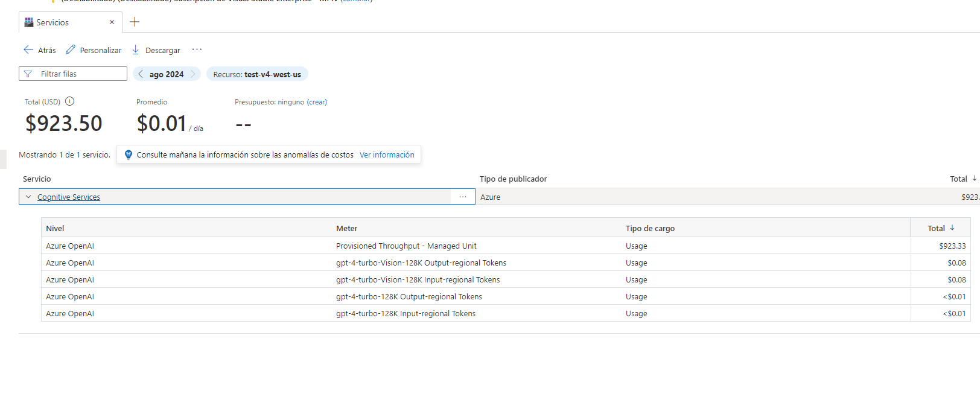
Task: Sort by Tipo de cargo column header
Action: pos(650,229)
